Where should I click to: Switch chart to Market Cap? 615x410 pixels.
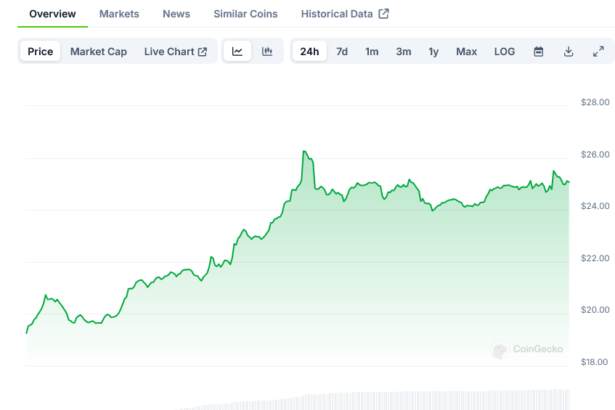tap(98, 51)
